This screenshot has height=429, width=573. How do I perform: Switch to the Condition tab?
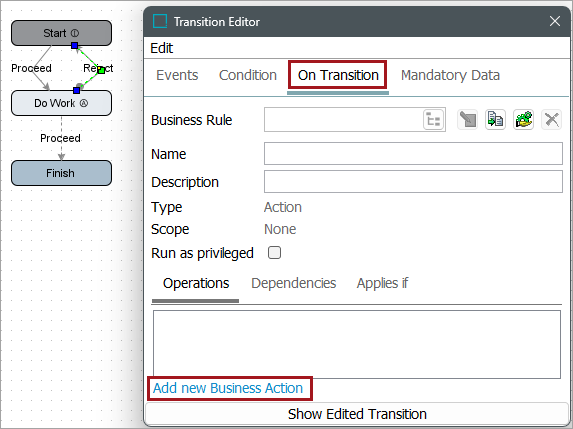[248, 75]
